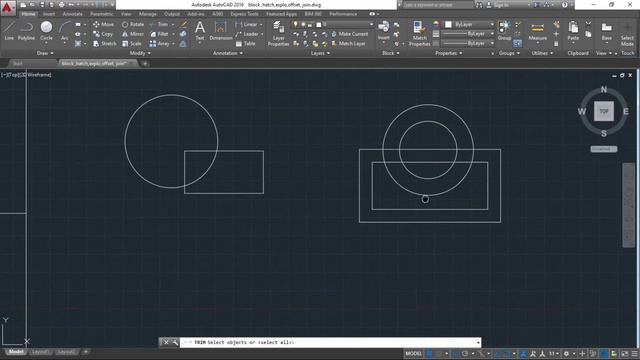
Task: Expand the Utilities panel
Action: pos(542,53)
